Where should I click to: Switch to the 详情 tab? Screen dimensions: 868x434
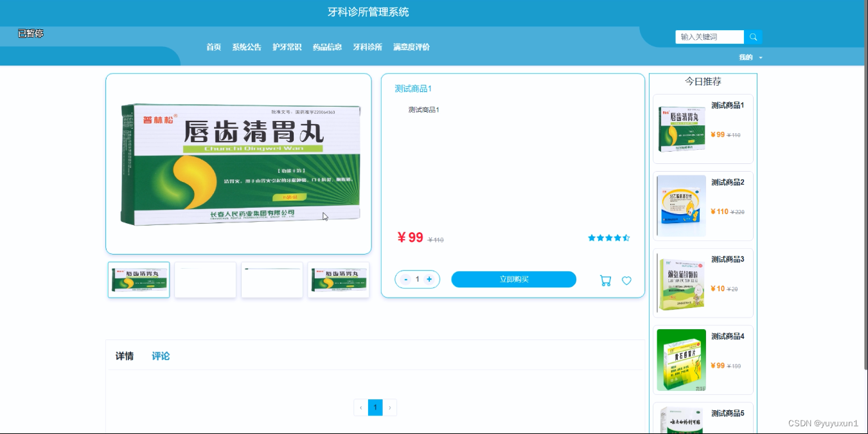point(125,356)
